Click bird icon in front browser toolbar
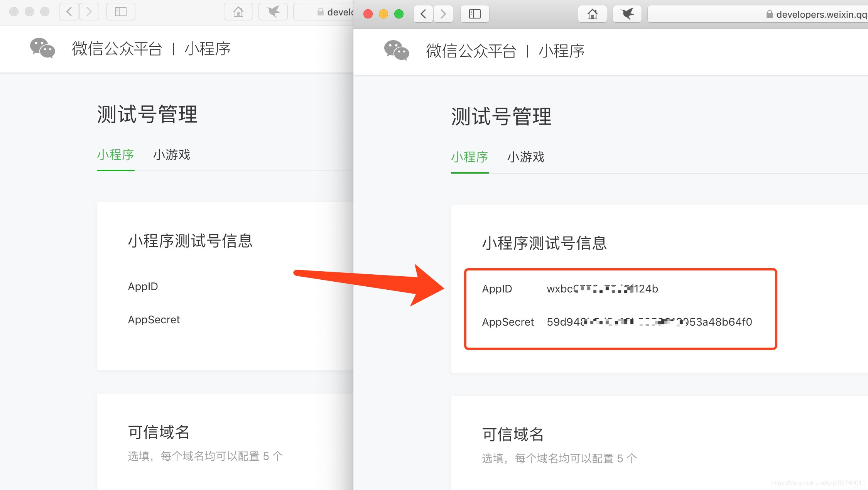This screenshot has height=490, width=868. pyautogui.click(x=627, y=14)
